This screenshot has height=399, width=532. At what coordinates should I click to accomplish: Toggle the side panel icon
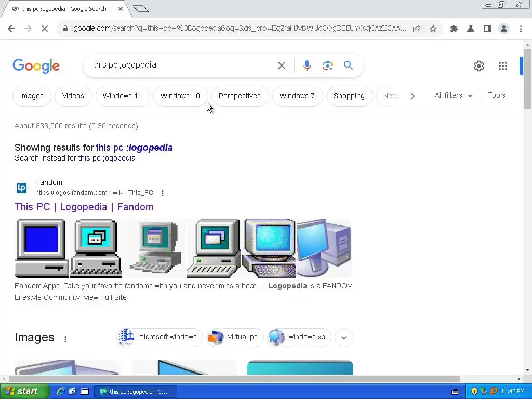(487, 29)
